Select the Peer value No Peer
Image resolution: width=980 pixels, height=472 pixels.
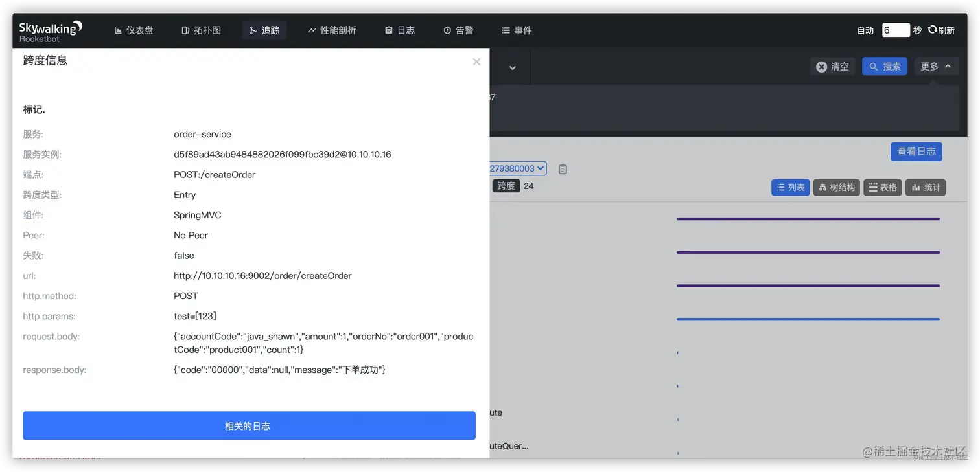[x=191, y=235]
